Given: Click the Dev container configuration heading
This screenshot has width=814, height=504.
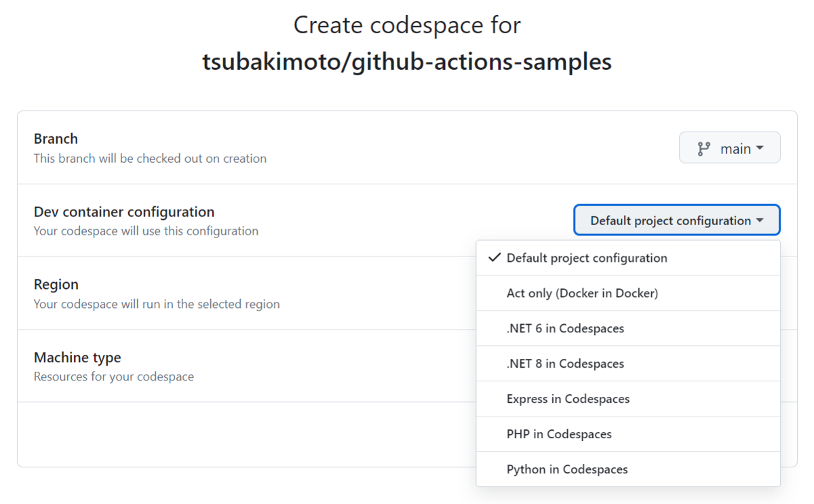Looking at the screenshot, I should [x=124, y=212].
